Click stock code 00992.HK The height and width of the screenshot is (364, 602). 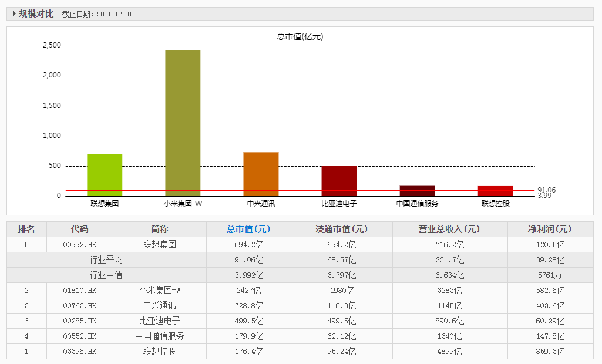coord(80,245)
